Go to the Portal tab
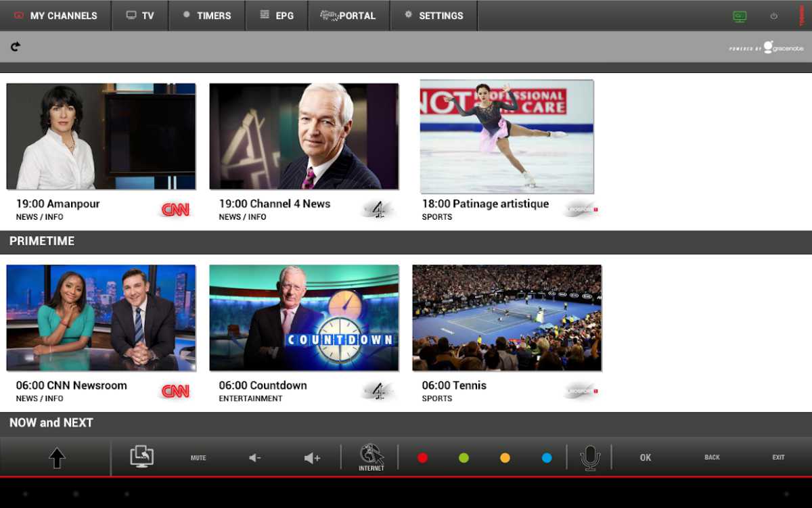The width and height of the screenshot is (812, 508). coord(348,16)
